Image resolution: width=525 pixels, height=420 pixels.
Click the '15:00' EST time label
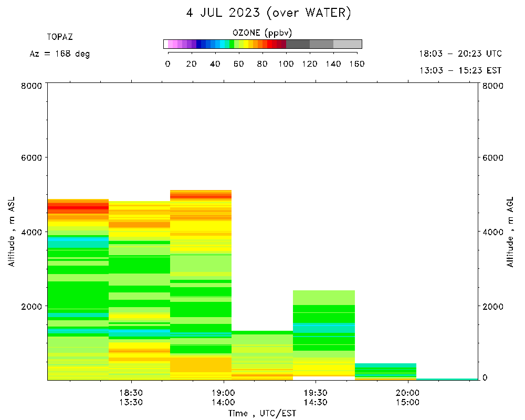408,402
